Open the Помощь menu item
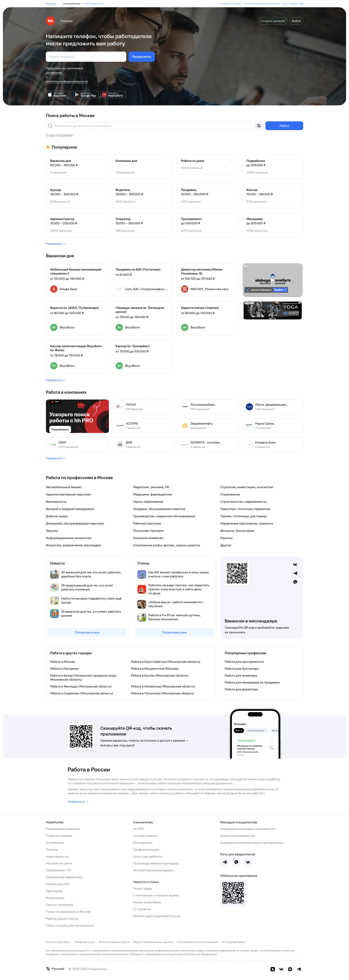The width and height of the screenshot is (349, 980). coord(67,21)
